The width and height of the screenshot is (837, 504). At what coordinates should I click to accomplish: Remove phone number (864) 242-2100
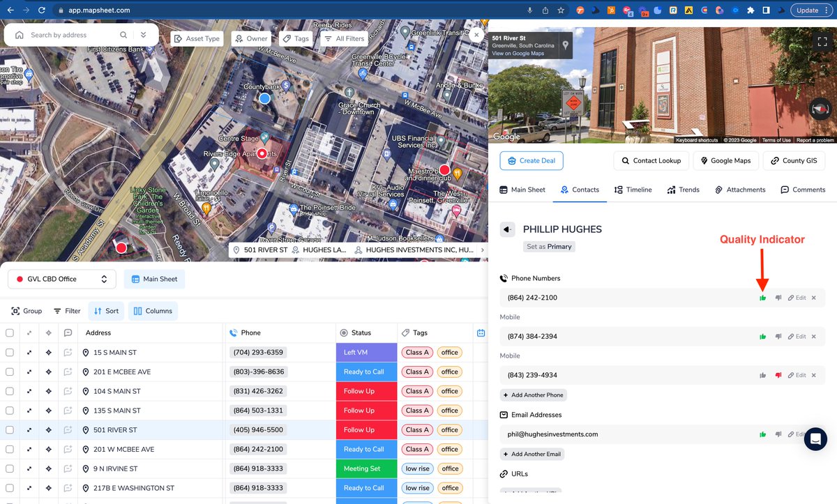pyautogui.click(x=813, y=298)
